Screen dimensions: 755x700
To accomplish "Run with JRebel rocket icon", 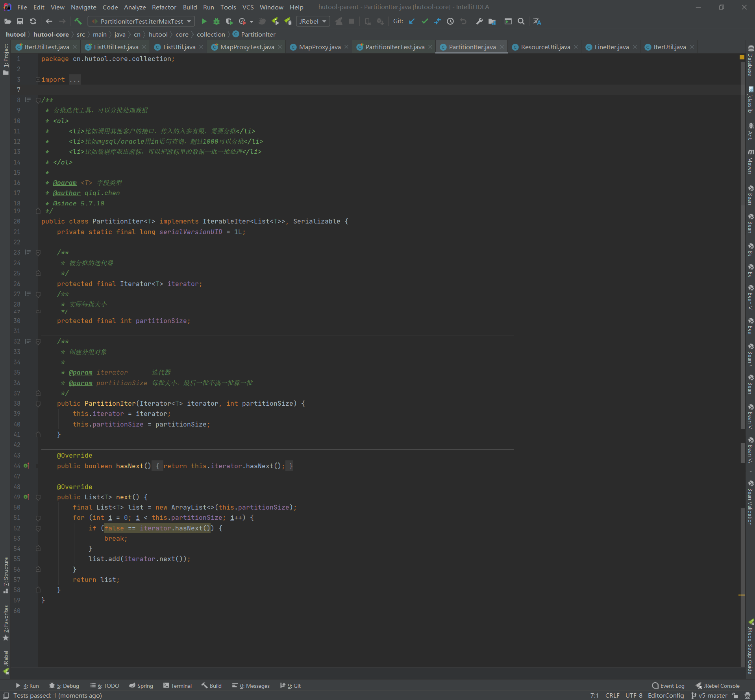I will pos(275,21).
